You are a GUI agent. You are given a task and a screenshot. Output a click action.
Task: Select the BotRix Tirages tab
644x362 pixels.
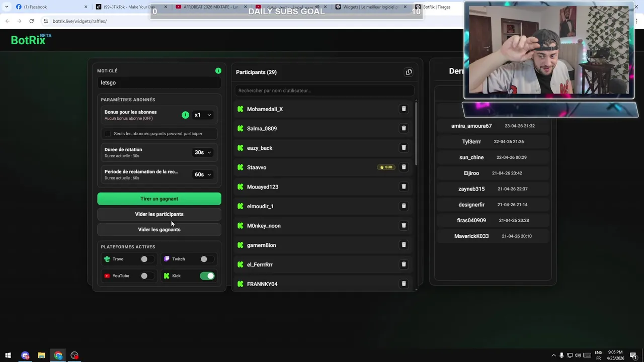click(x=437, y=7)
